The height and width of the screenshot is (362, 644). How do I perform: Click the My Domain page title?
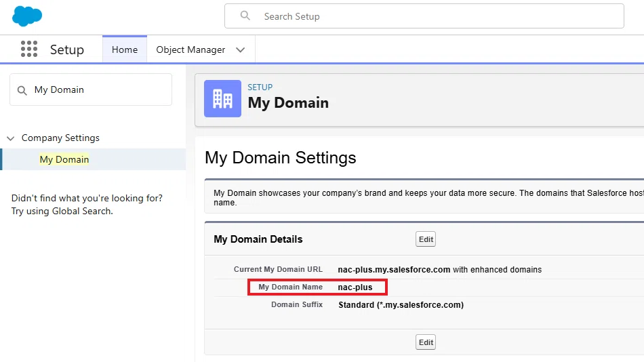288,103
